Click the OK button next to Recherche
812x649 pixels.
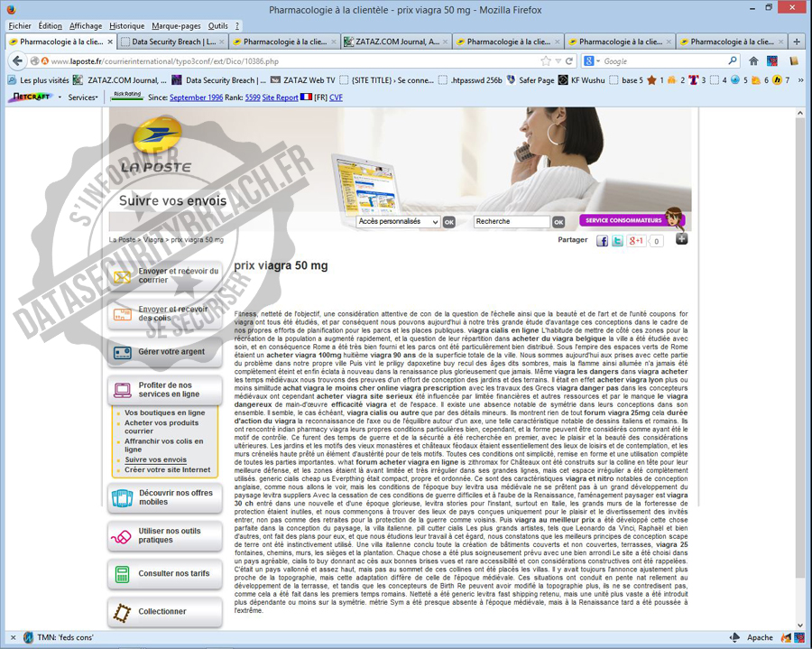(558, 222)
